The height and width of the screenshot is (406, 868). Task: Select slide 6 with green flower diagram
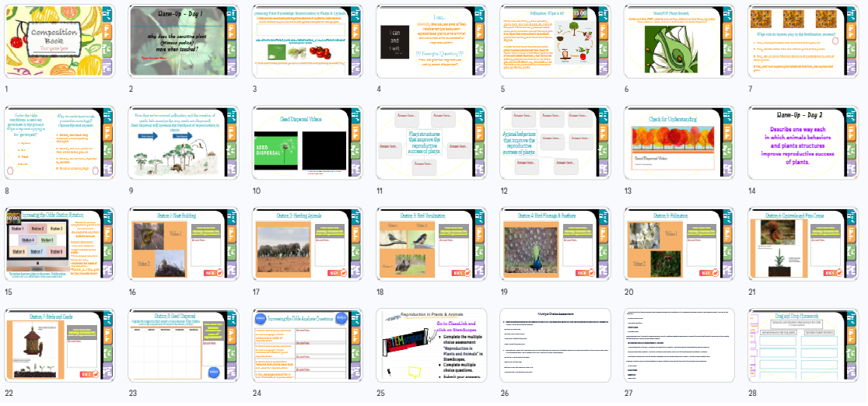tap(679, 41)
